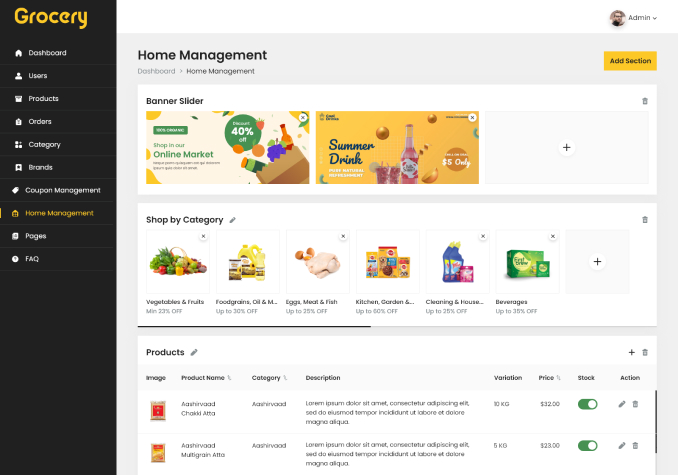678x475 pixels.
Task: Open the Summer Drink banner image
Action: pos(397,147)
